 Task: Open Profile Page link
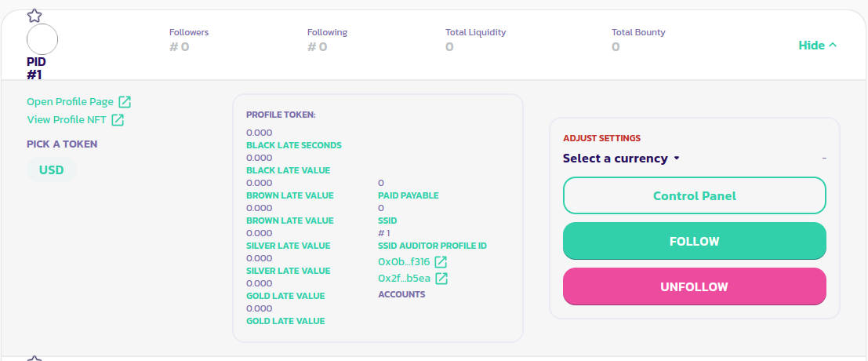point(71,102)
